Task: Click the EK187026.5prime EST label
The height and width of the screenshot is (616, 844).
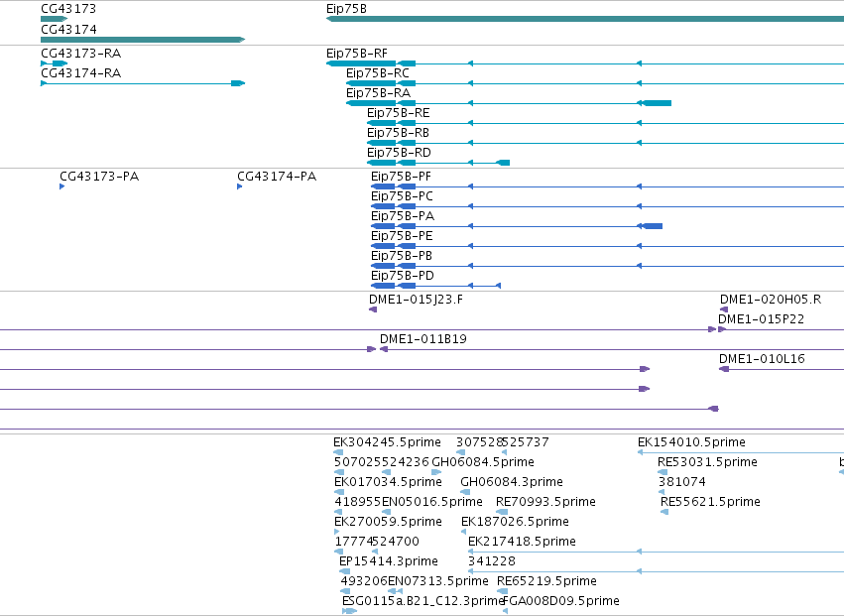Action: click(x=515, y=523)
